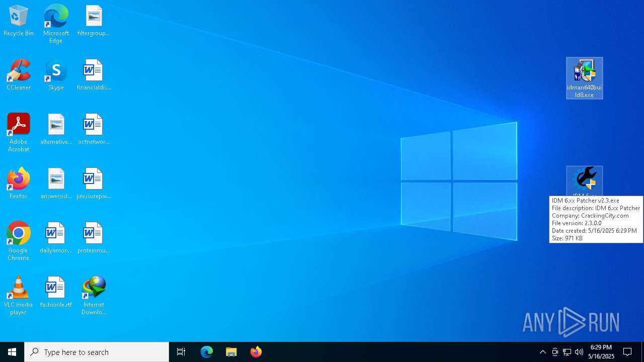Select IDM 6.xx Patcher executable icon
This screenshot has height=362, width=644.
pyautogui.click(x=584, y=181)
